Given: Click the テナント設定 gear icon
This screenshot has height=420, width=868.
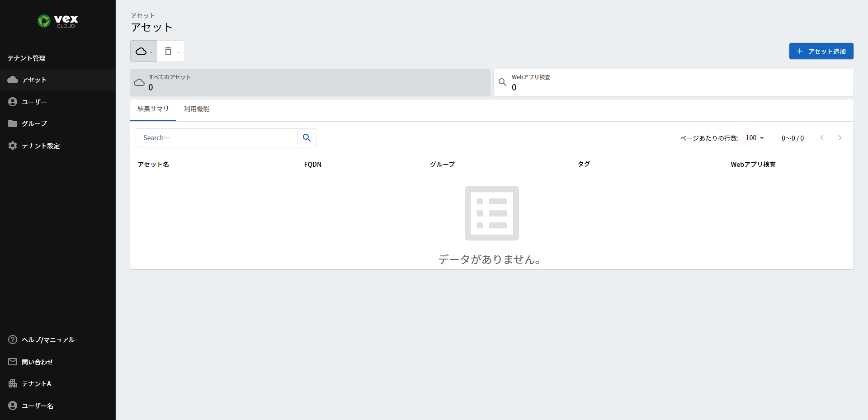Looking at the screenshot, I should tap(13, 146).
